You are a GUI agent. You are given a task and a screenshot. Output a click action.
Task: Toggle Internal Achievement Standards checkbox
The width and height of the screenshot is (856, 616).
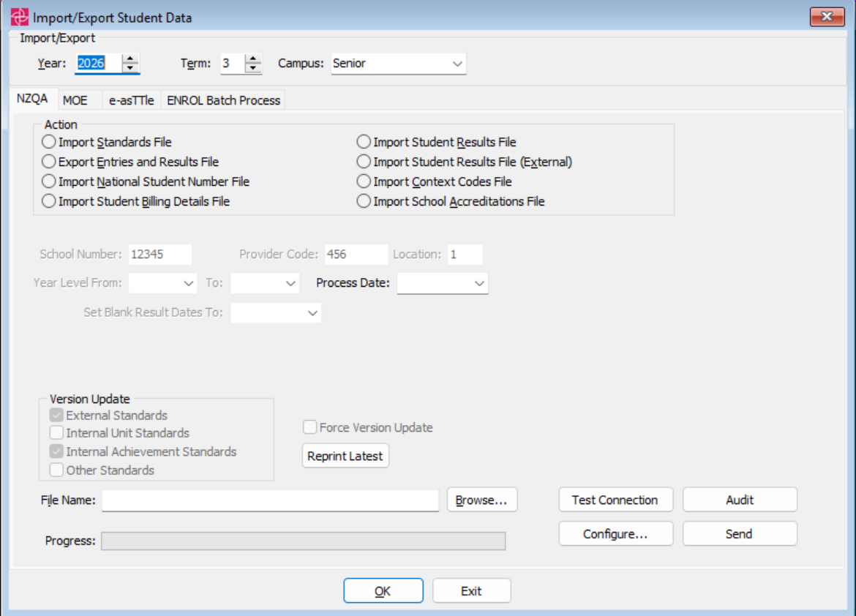[56, 451]
